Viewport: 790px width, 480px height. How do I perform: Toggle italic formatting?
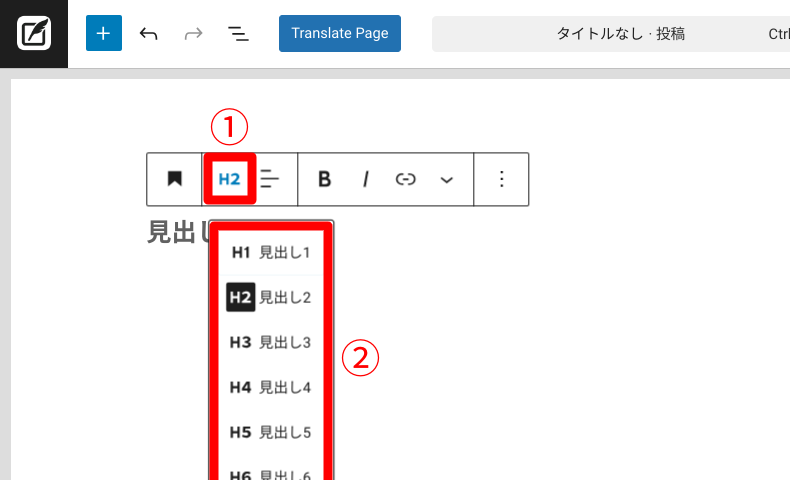366,179
